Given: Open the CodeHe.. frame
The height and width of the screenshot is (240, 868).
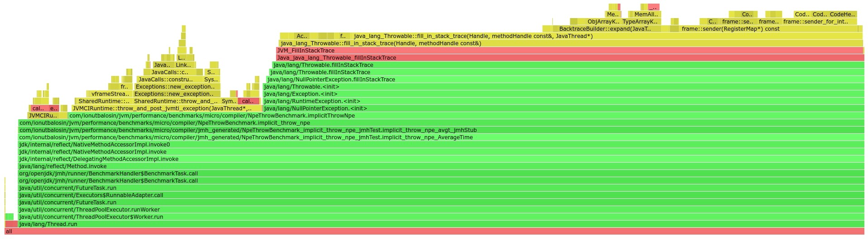Looking at the screenshot, I should (843, 14).
